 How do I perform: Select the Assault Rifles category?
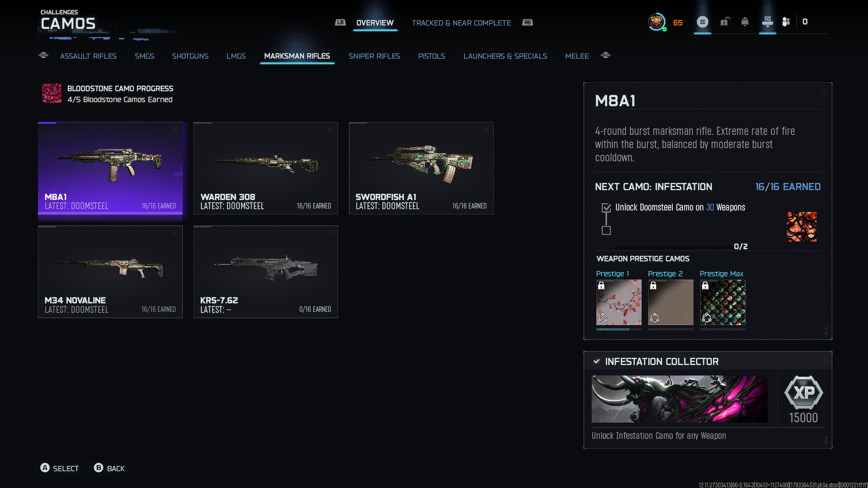(x=88, y=56)
